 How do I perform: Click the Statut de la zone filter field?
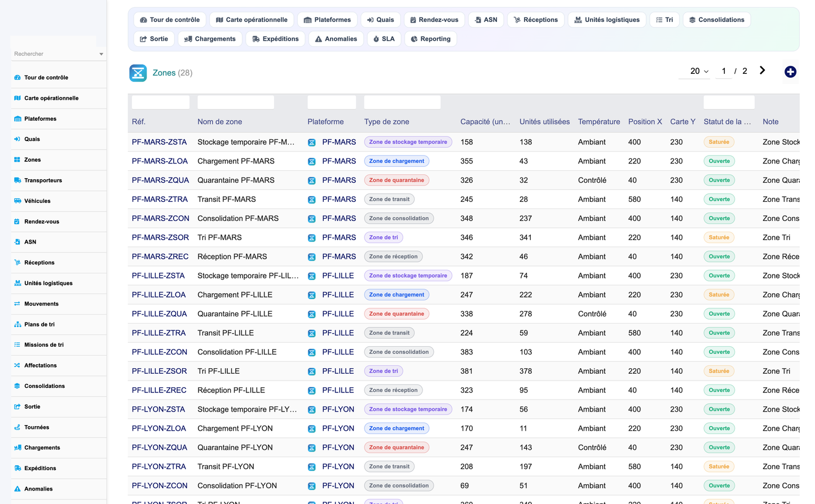(729, 102)
